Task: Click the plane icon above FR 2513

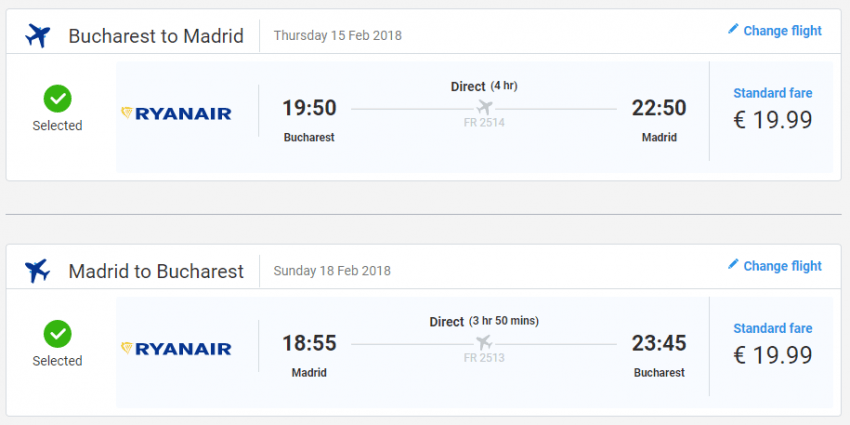Action: pyautogui.click(x=486, y=343)
